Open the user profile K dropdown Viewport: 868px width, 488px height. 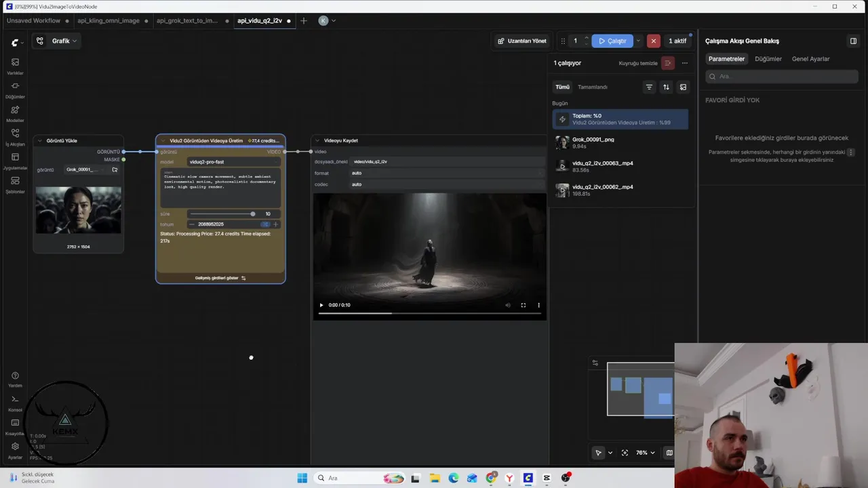[x=328, y=21]
